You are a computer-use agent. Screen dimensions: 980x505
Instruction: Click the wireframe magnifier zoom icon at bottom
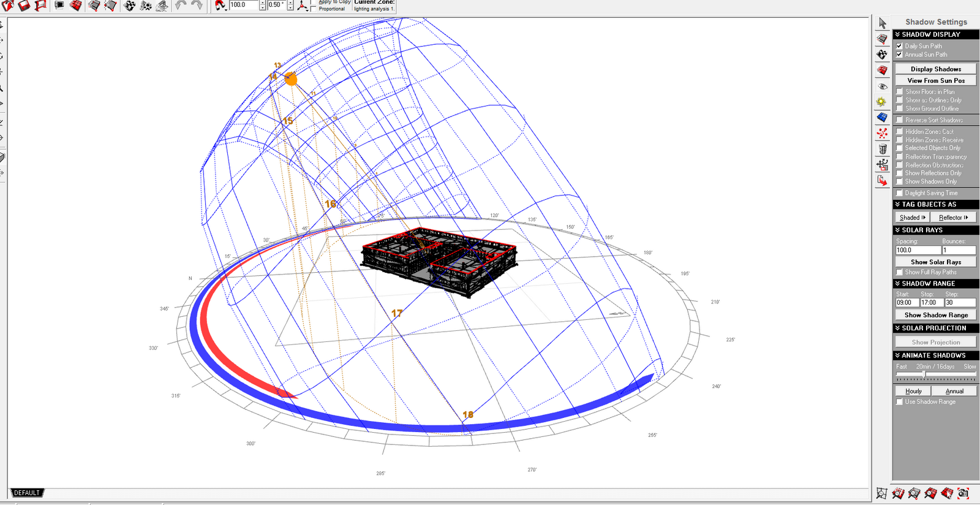point(881,493)
